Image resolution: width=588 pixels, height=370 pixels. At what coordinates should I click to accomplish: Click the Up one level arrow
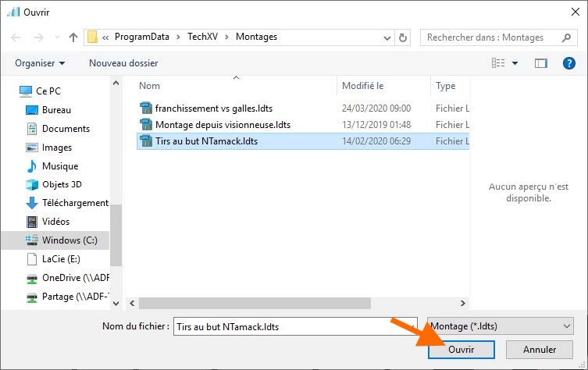tap(73, 37)
